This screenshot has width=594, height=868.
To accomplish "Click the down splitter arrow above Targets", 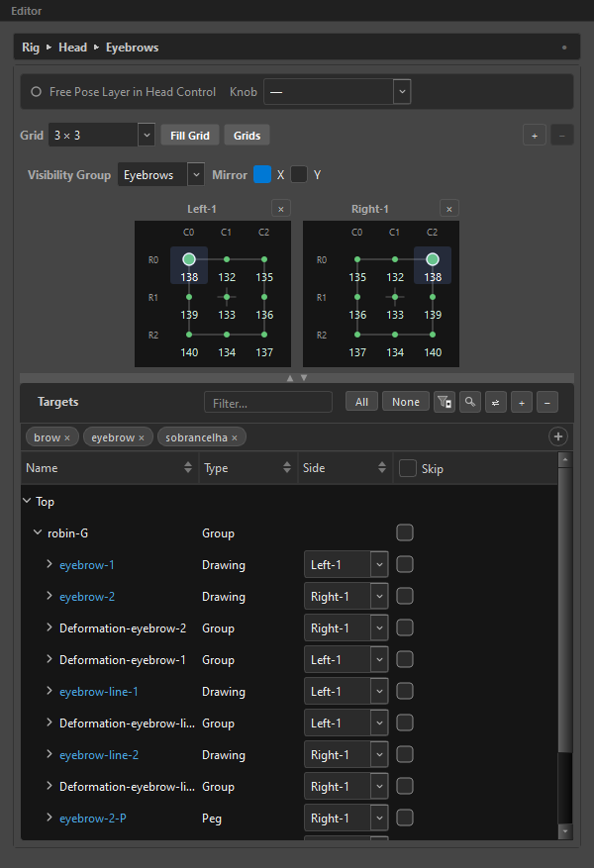I will pos(304,378).
